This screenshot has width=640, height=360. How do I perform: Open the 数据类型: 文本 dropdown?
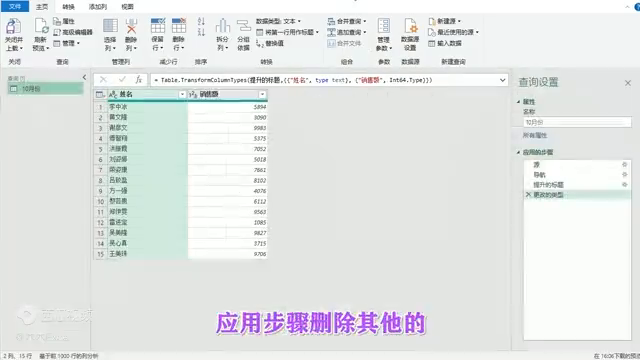[x=278, y=21]
